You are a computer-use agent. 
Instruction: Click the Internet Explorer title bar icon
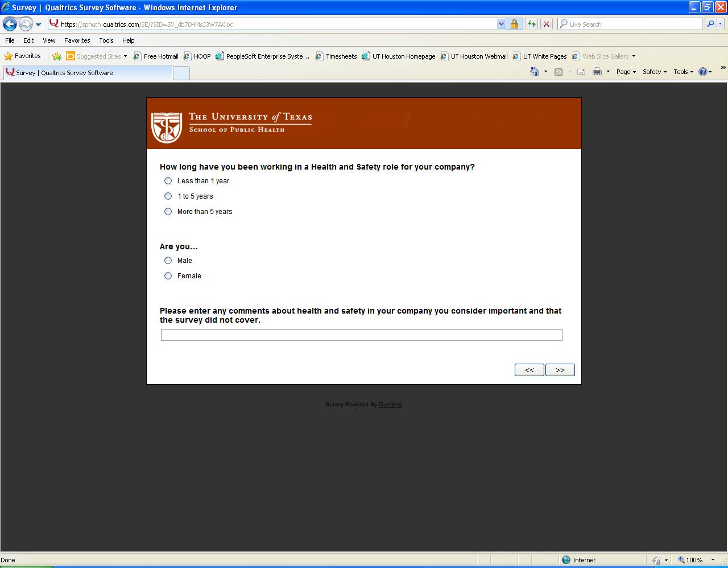pyautogui.click(x=6, y=7)
